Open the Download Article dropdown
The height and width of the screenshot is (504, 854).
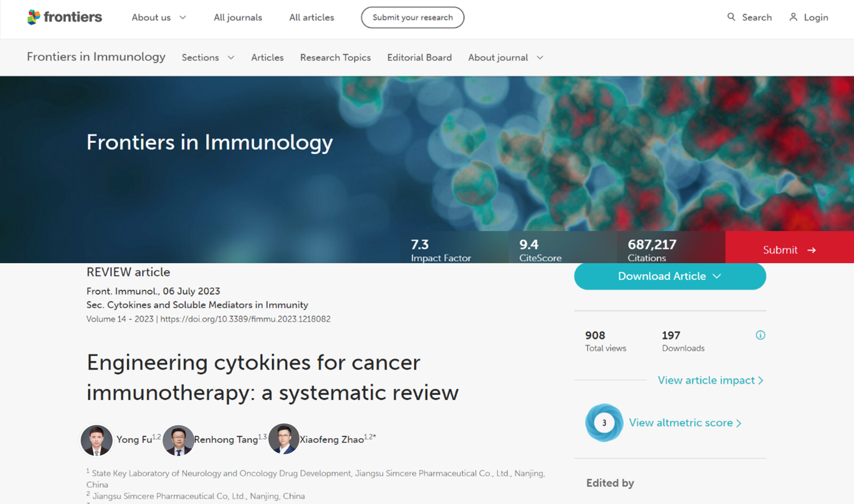point(669,276)
